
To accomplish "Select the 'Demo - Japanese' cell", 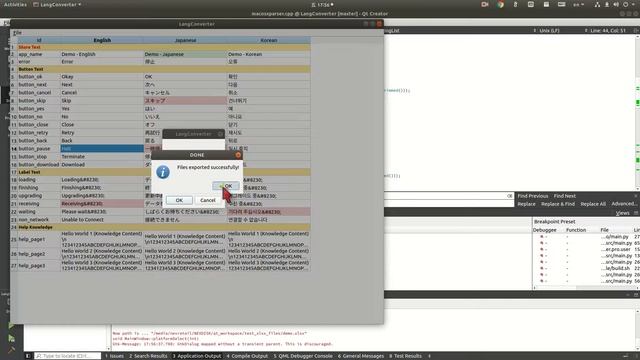I will (x=185, y=54).
